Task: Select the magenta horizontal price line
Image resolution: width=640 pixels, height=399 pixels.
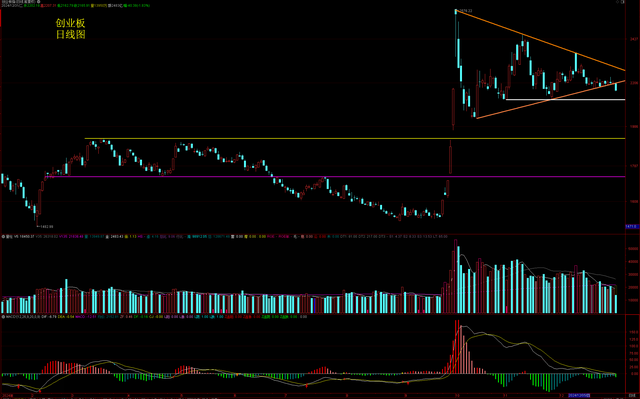Action: pos(335,177)
